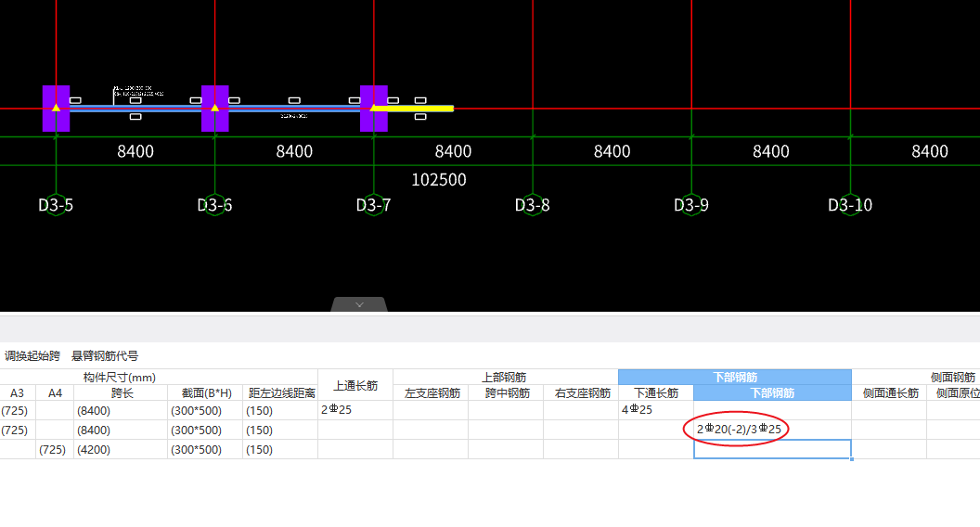Select the highlighted 下部钢筋 sub-column header
This screenshot has width=980, height=527.
[772, 392]
